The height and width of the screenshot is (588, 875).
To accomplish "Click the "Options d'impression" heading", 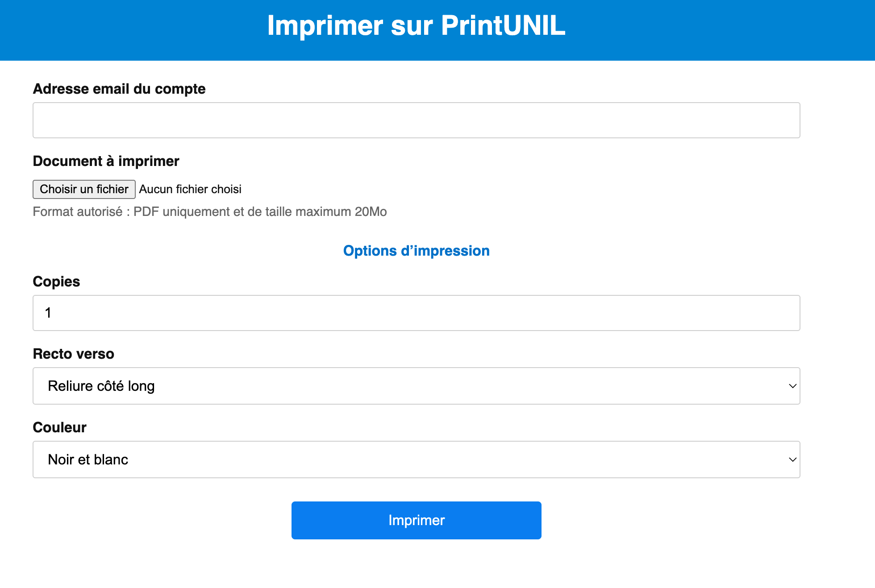I will 416,251.
